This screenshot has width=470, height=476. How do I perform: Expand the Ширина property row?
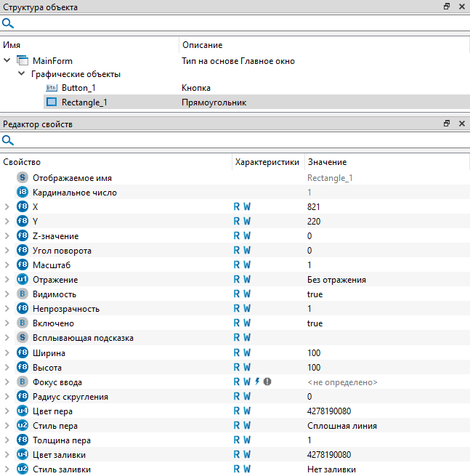click(7, 352)
